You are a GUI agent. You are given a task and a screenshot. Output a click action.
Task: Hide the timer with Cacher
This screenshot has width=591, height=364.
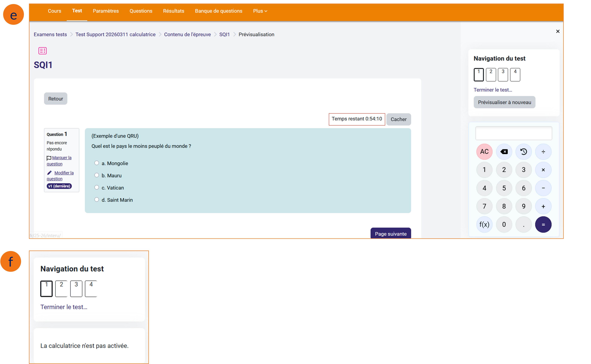click(x=398, y=119)
